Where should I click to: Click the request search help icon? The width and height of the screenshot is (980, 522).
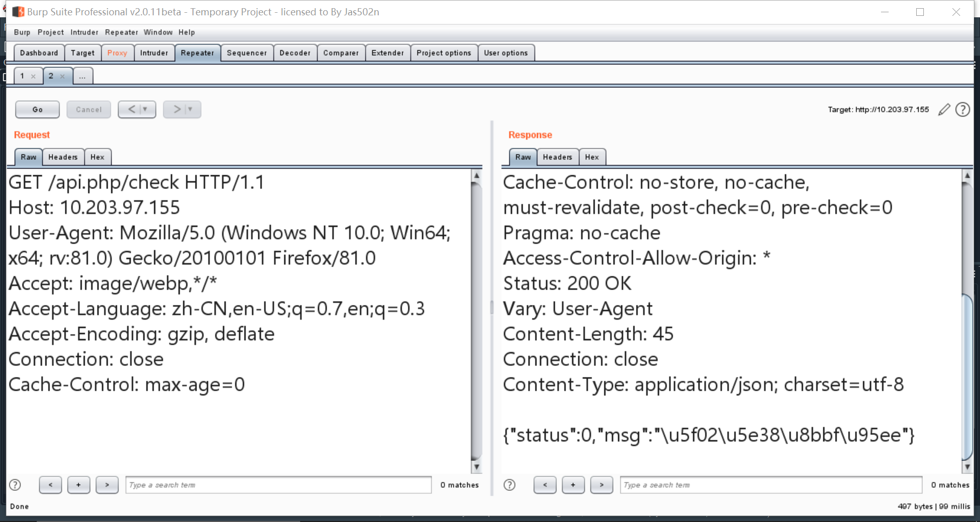15,485
